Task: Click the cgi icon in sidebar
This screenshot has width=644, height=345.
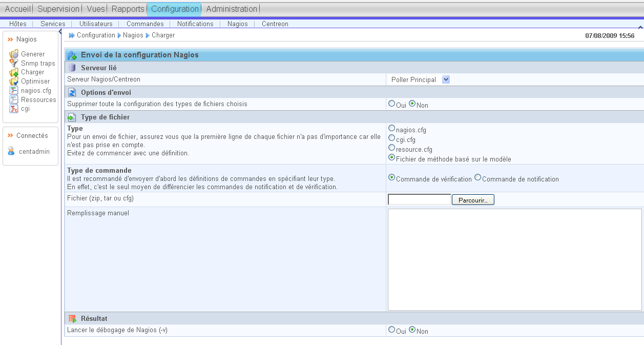Action: [13, 109]
